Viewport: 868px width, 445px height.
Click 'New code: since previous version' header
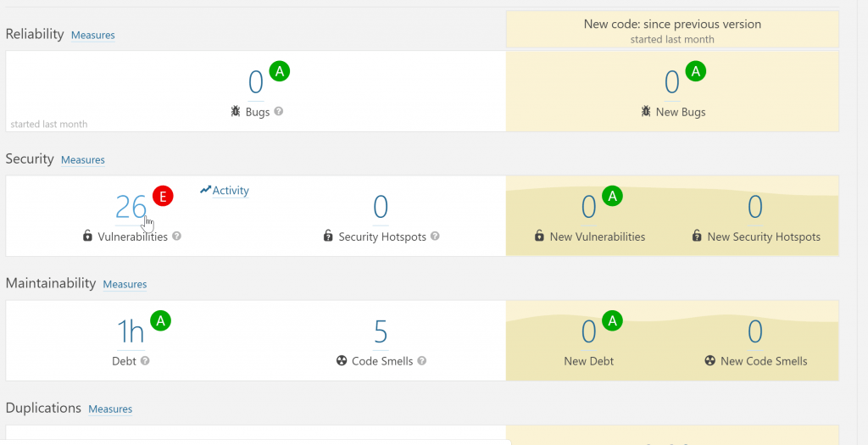(x=672, y=24)
